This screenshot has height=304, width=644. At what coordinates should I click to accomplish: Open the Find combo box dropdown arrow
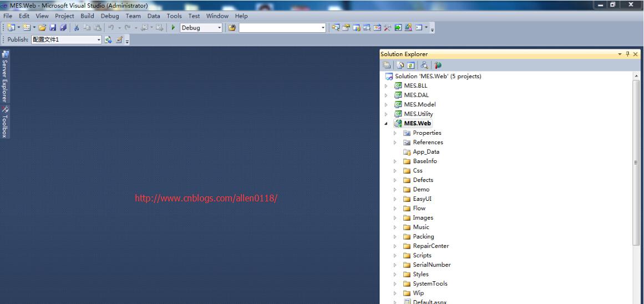[323, 28]
